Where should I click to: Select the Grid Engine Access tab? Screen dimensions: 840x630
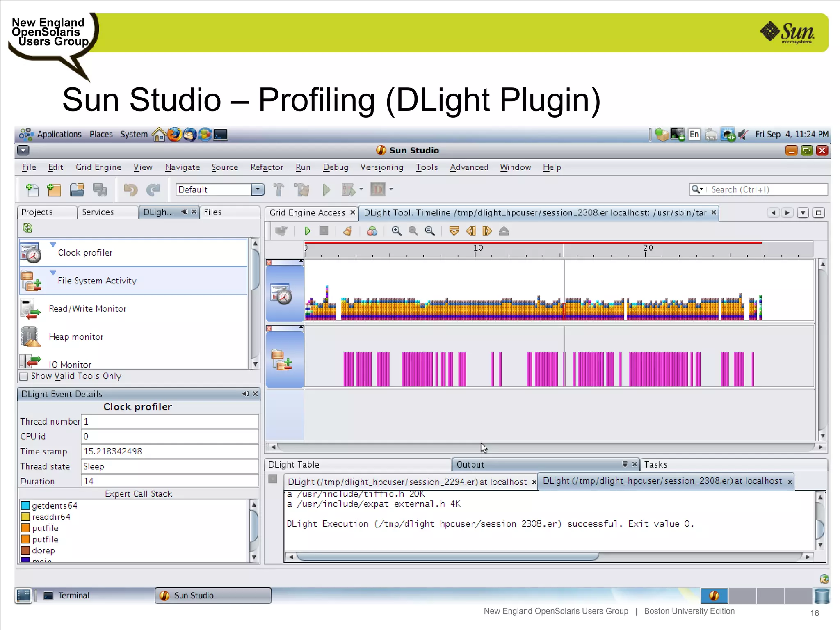coord(307,212)
